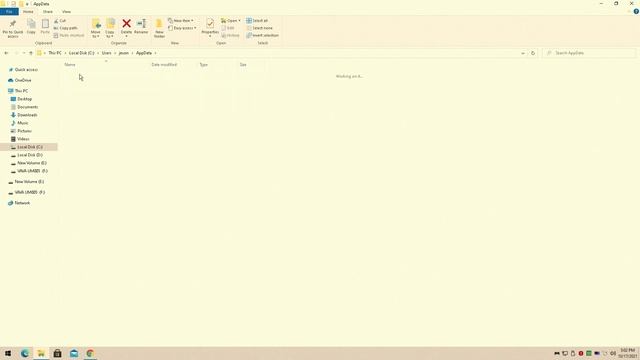The height and width of the screenshot is (360, 640).
Task: Open Desktop in the navigation pane
Action: click(x=24, y=99)
